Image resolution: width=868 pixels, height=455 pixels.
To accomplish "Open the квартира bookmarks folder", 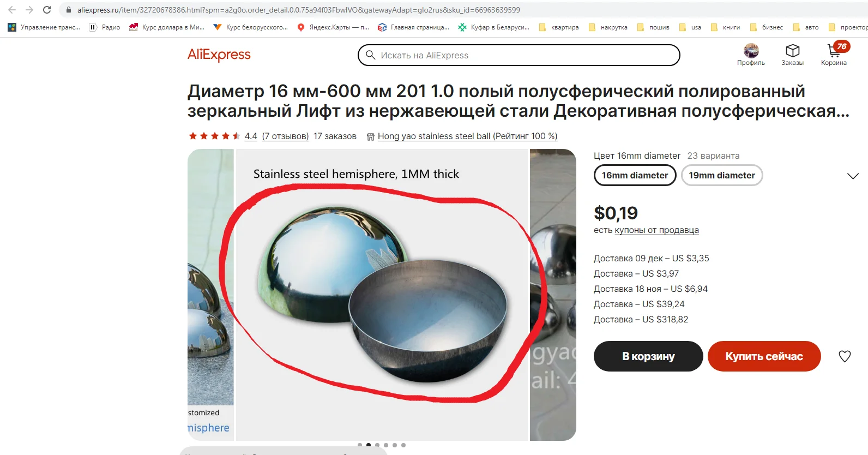I will (x=559, y=27).
